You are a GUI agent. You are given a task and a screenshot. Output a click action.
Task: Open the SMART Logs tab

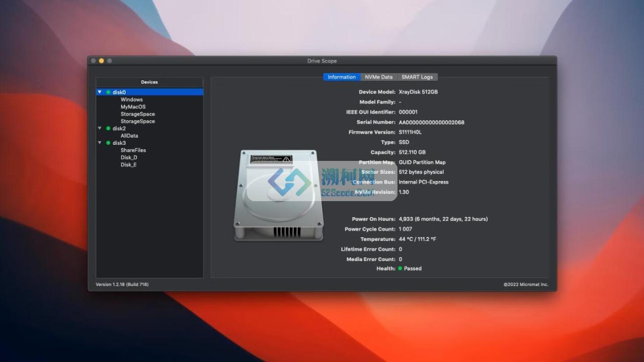coord(417,77)
